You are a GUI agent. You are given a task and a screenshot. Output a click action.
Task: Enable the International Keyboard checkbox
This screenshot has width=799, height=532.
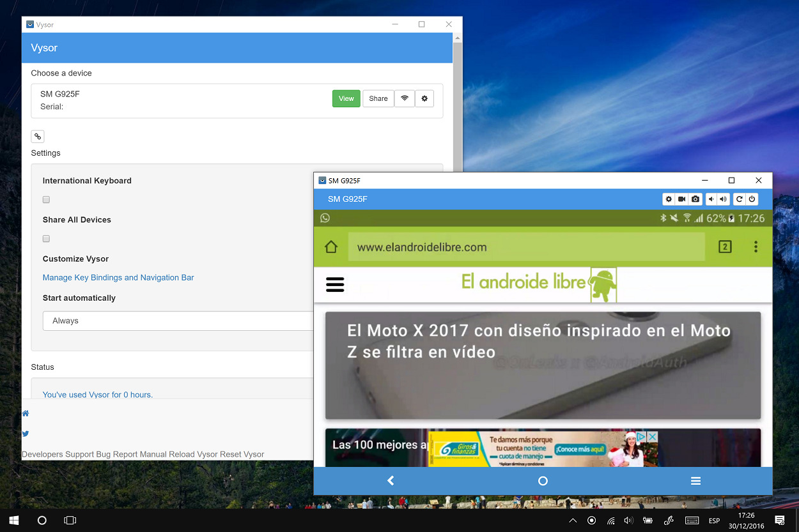46,200
